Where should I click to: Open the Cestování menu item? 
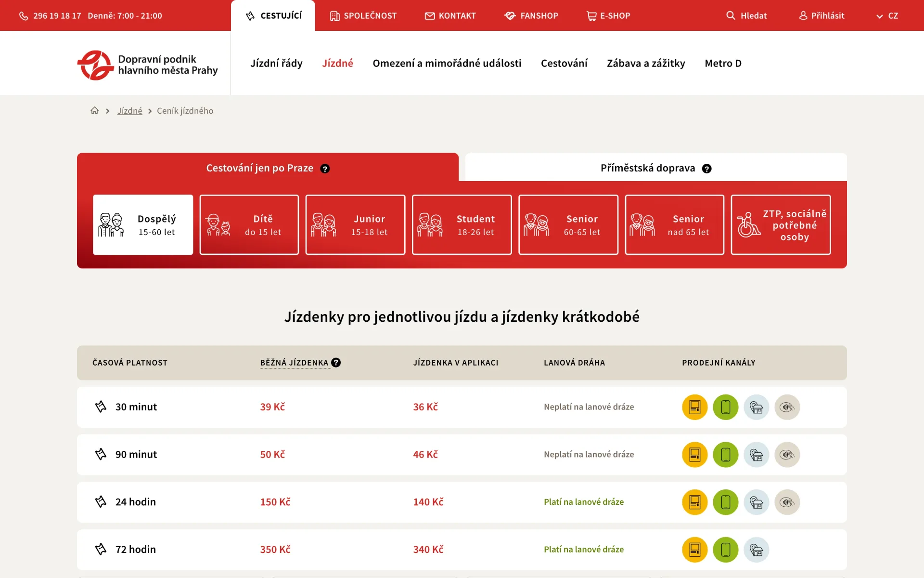pyautogui.click(x=564, y=63)
